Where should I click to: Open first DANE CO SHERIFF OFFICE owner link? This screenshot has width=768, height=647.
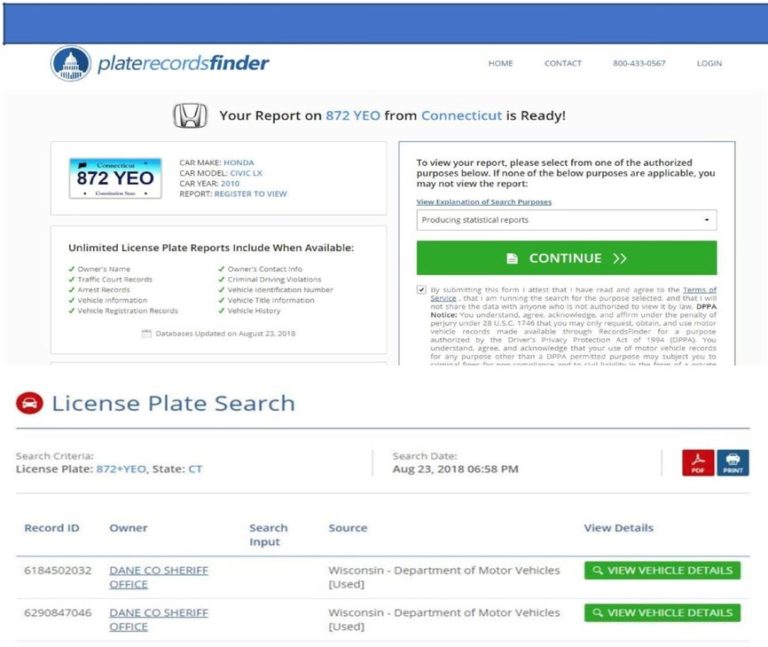click(158, 577)
